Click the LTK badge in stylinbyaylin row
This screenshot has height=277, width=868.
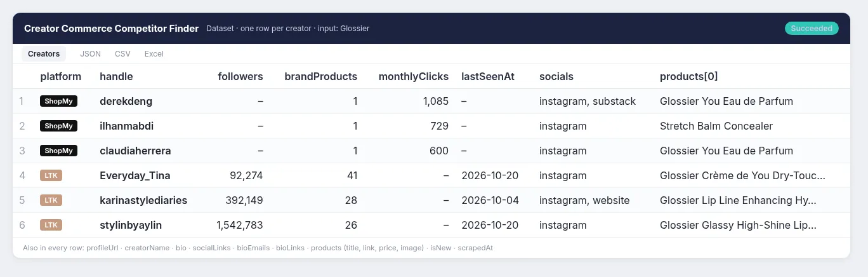[51, 225]
